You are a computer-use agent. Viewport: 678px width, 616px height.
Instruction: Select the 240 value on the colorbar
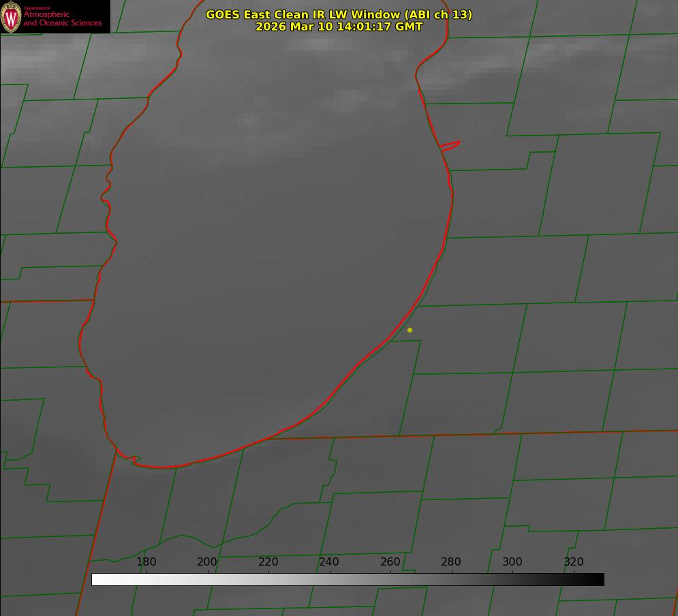(329, 562)
